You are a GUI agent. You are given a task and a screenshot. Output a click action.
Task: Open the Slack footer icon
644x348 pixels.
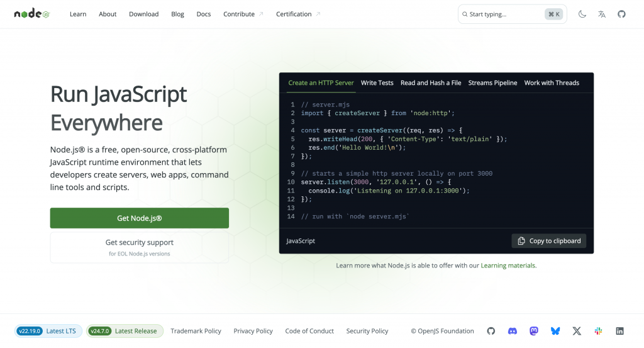(x=599, y=331)
